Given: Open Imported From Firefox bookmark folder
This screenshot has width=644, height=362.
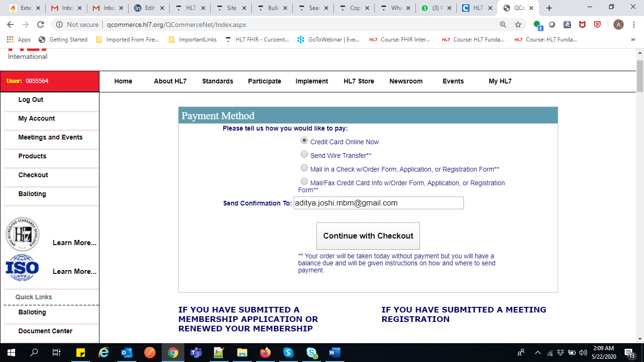Looking at the screenshot, I should (128, 40).
